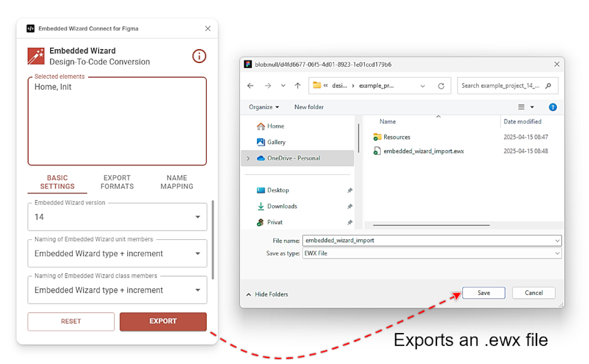The height and width of the screenshot is (364, 589).
Task: Click the info icon in plugin header
Action: click(199, 56)
